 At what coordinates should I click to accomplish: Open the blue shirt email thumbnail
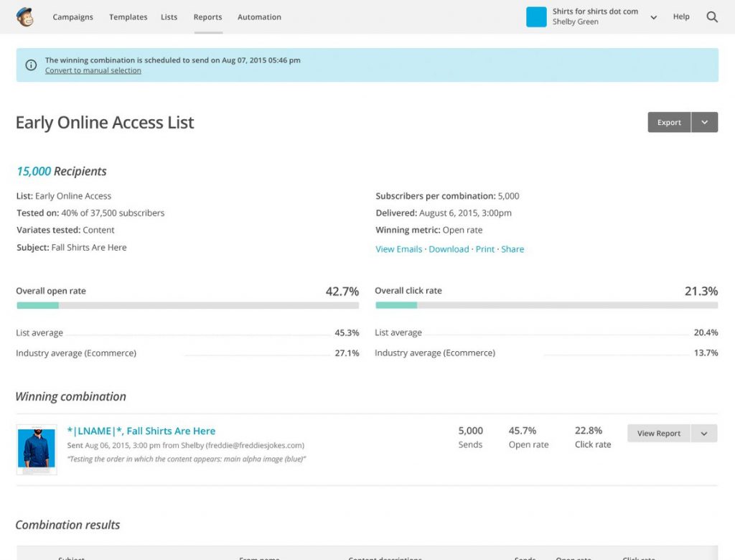pos(37,449)
